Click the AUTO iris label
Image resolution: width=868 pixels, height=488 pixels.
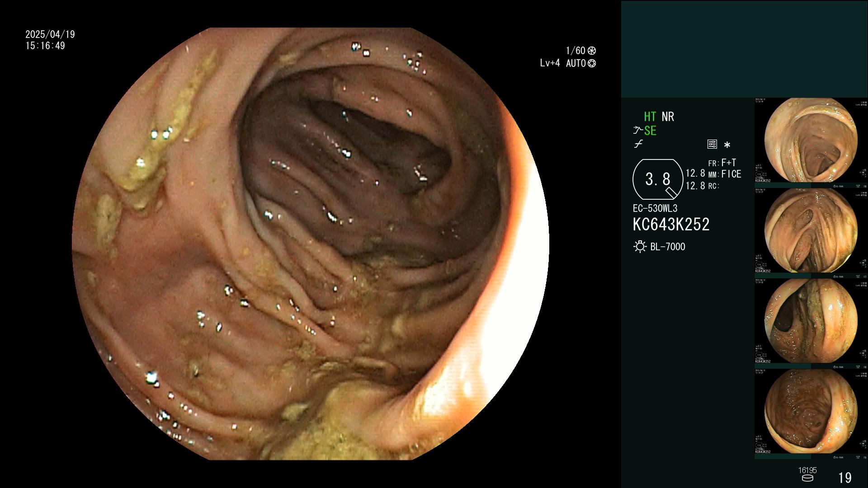click(576, 63)
